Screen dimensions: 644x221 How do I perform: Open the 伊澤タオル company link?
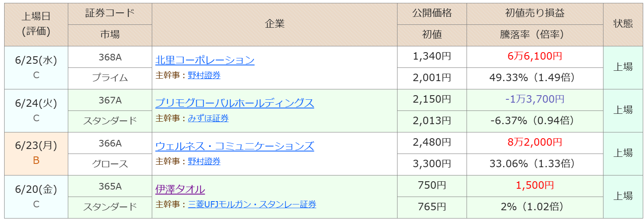pos(180,190)
